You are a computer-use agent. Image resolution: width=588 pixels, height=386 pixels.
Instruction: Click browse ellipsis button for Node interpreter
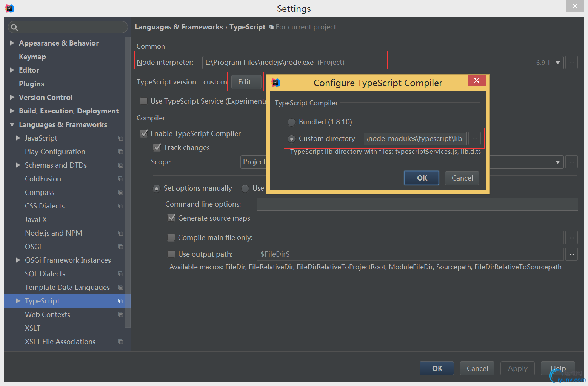coord(572,63)
